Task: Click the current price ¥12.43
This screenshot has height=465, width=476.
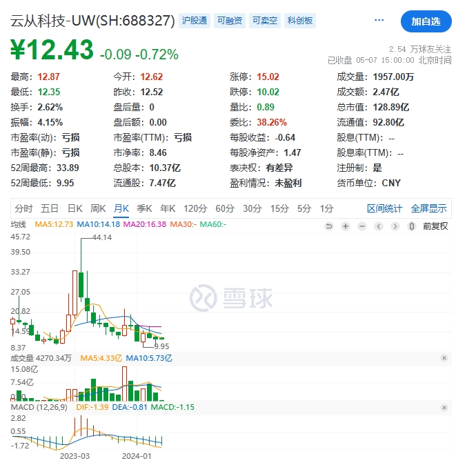Action: 52,50
